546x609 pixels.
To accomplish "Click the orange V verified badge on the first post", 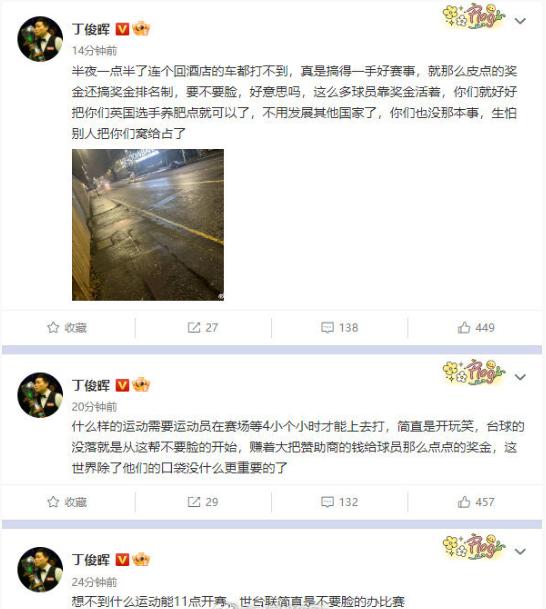I will [122, 29].
